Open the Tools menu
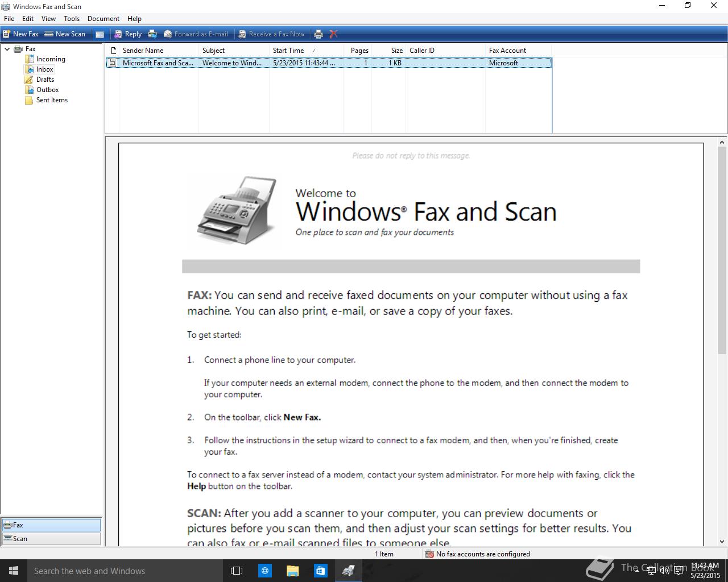Image resolution: width=728 pixels, height=582 pixels. click(x=72, y=19)
